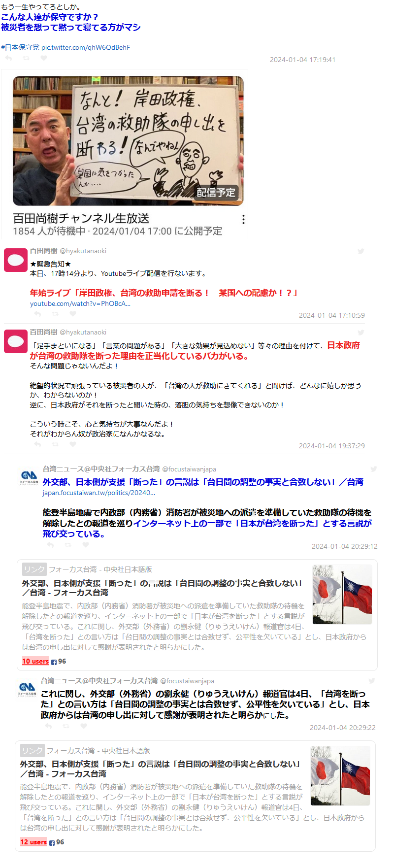Click the Facebook share count beside 10 users

[59, 662]
